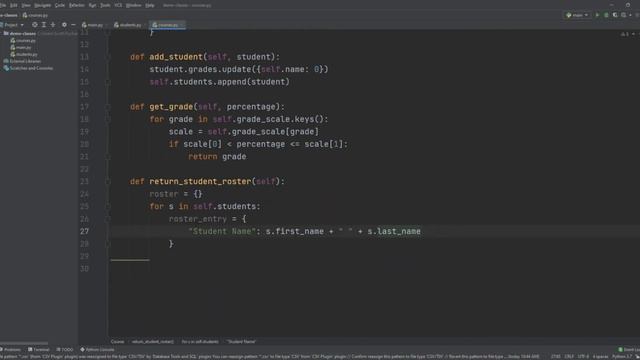Open the Problems tool window
This screenshot has height=360, width=640.
11,349
